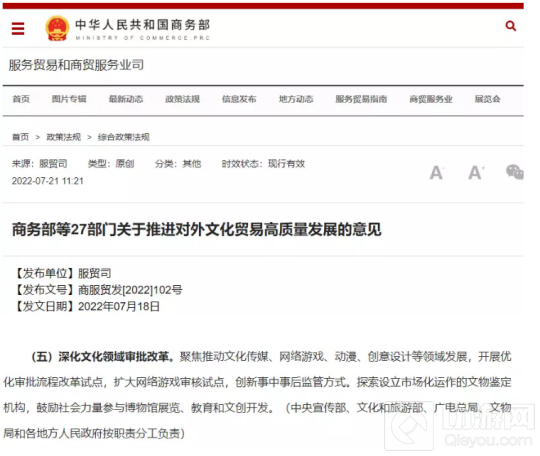Open the 最新动态 tab
This screenshot has height=456, width=540.
(x=126, y=99)
